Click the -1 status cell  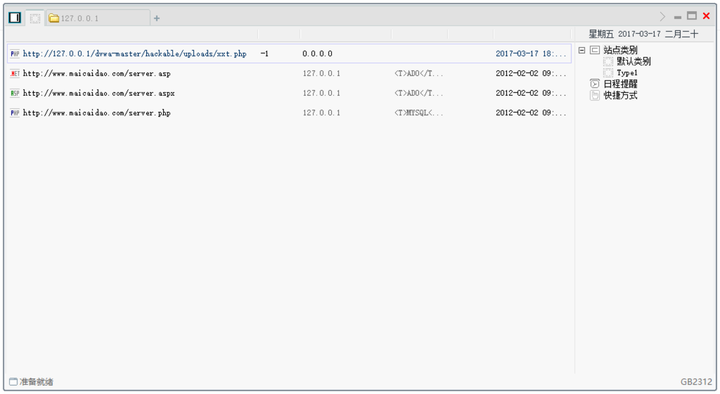[264, 54]
